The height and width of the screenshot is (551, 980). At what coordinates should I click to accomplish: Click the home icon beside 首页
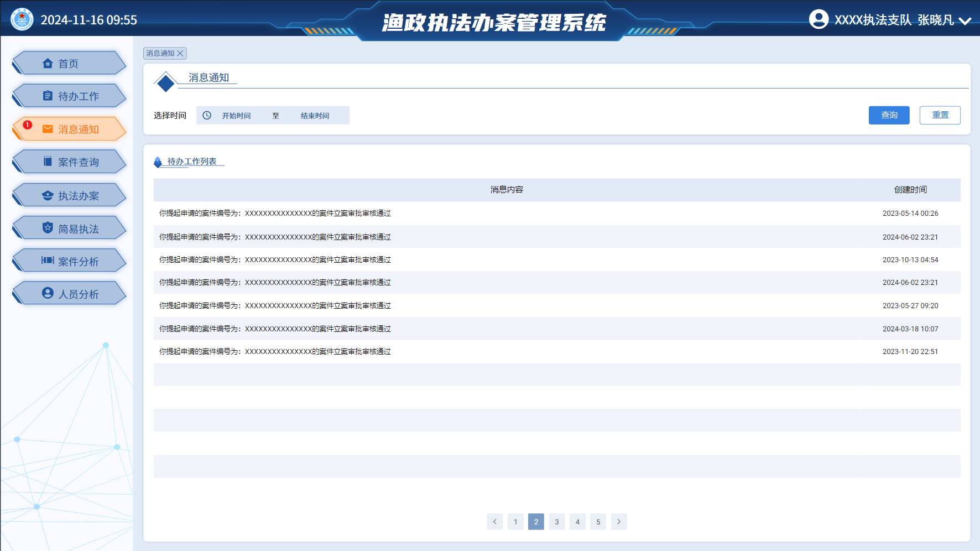(x=48, y=64)
